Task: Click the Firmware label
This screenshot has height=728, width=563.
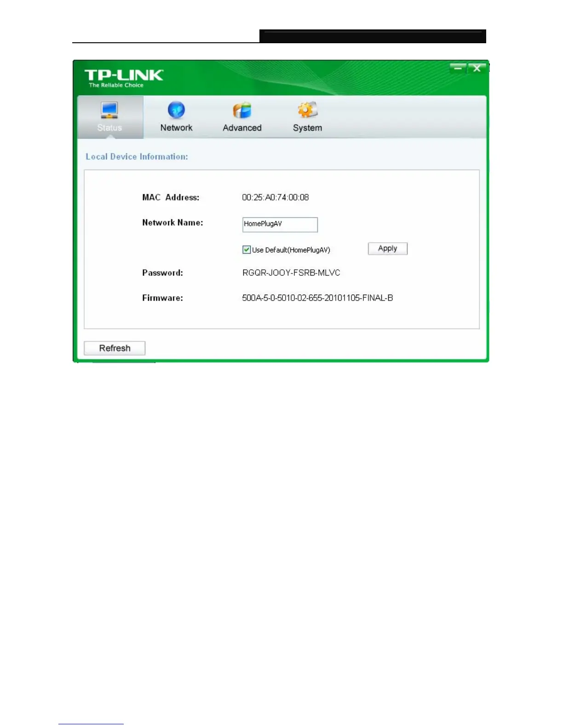Action: pos(162,298)
